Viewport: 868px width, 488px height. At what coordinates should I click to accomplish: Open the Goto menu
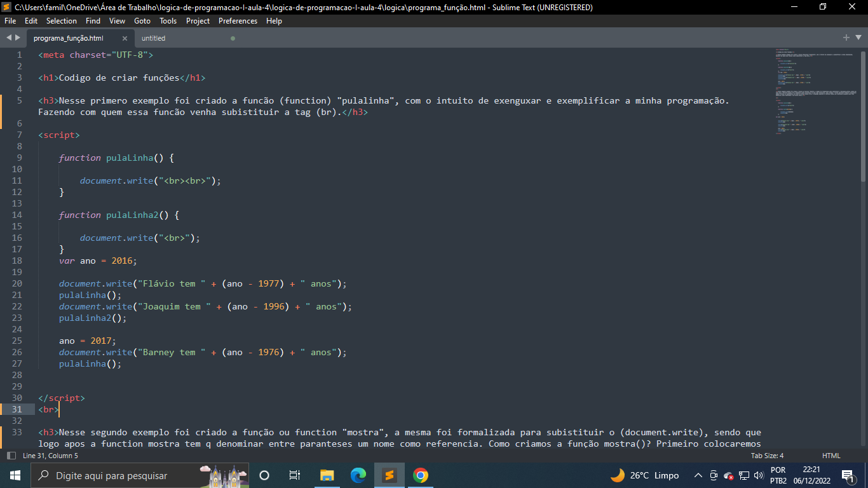(142, 21)
